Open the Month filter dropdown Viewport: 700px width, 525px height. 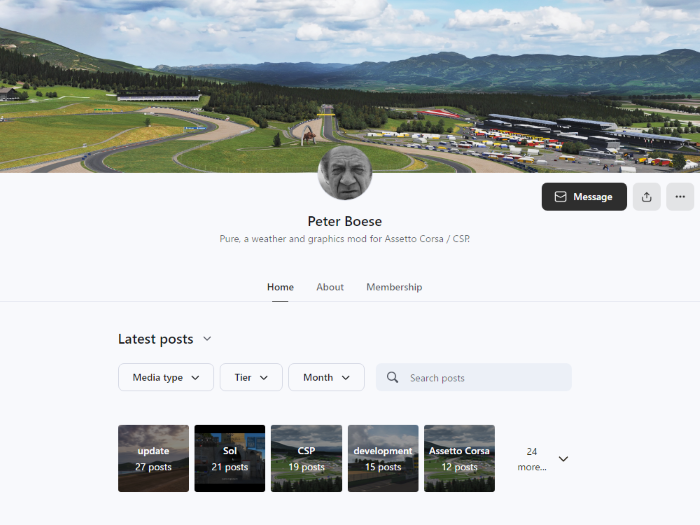[326, 378]
